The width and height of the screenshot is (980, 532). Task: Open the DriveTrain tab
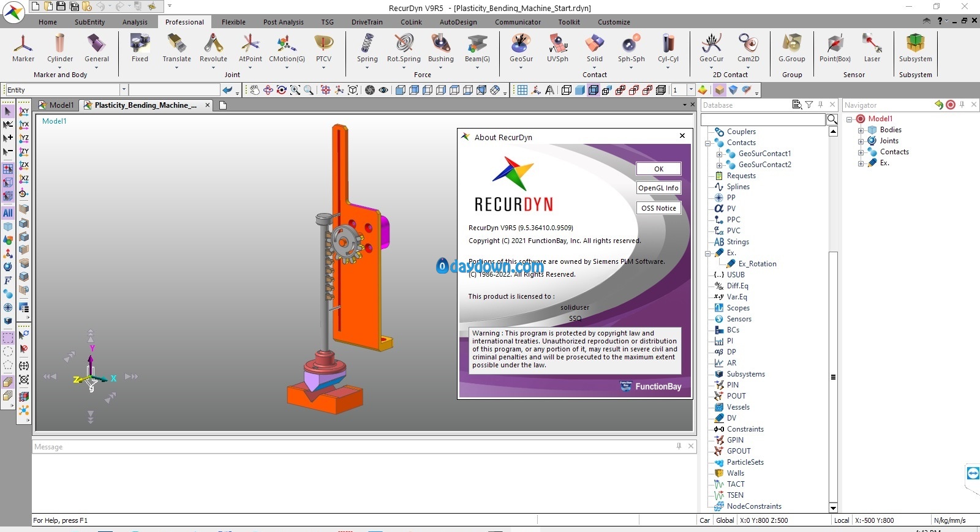(367, 22)
